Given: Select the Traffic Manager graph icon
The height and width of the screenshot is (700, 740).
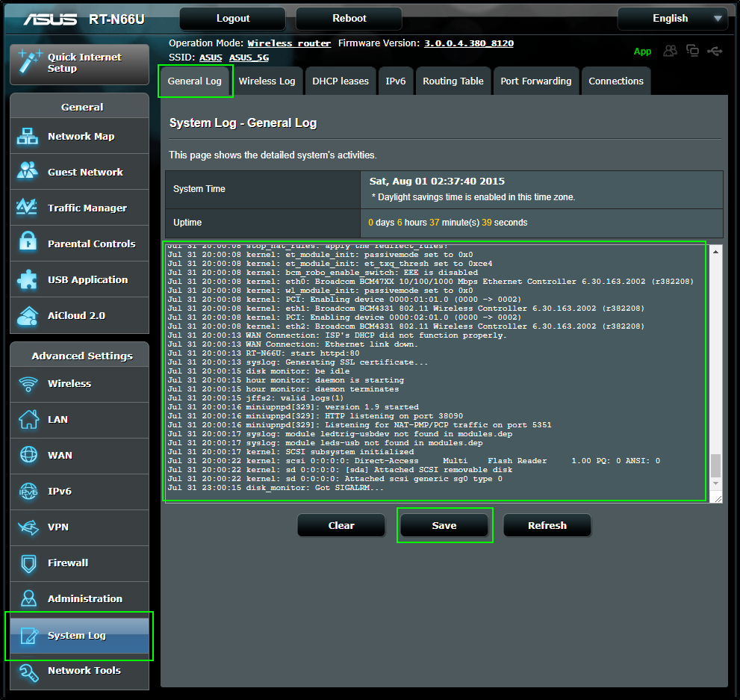Looking at the screenshot, I should click(27, 207).
